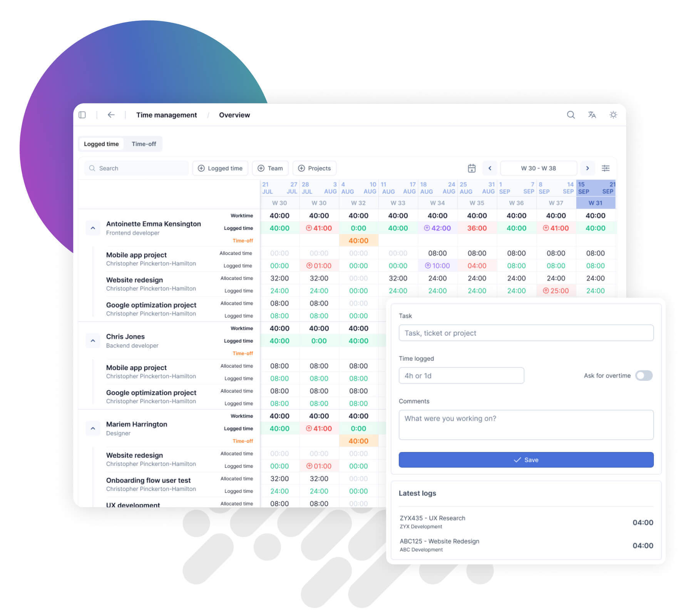
Task: Select the Logged time tab
Action: click(x=101, y=144)
